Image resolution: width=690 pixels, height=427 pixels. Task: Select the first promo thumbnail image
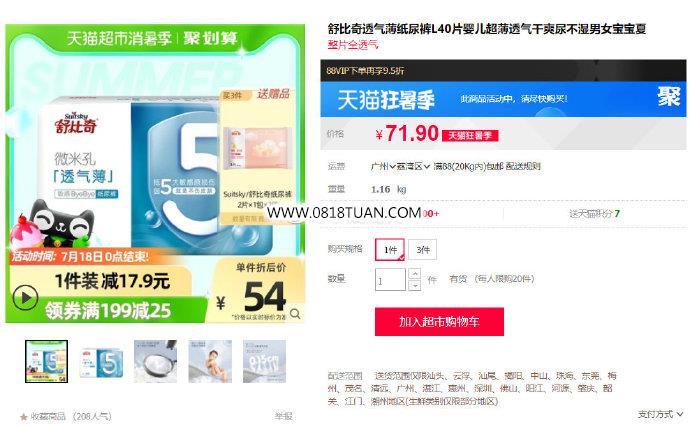46,361
